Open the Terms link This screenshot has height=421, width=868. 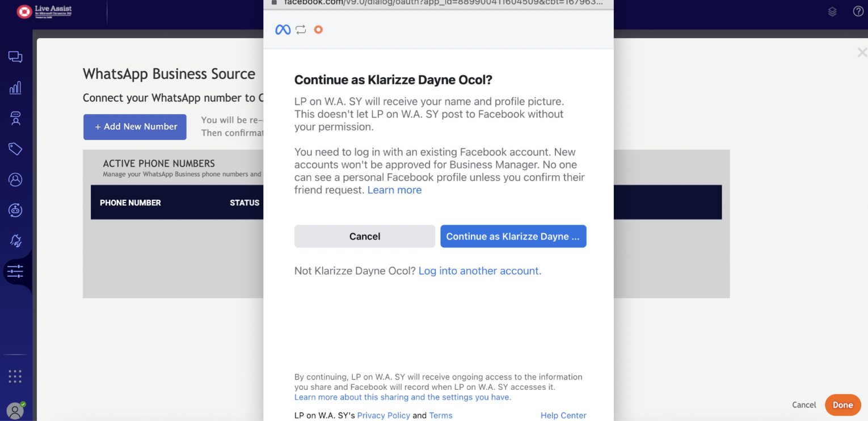pos(441,415)
